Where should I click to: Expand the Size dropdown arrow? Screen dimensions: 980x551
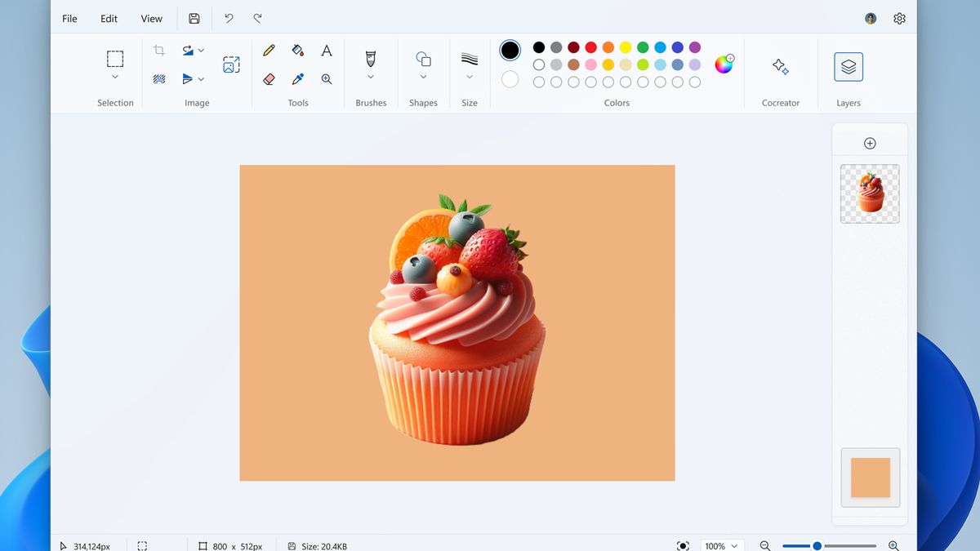click(x=470, y=77)
